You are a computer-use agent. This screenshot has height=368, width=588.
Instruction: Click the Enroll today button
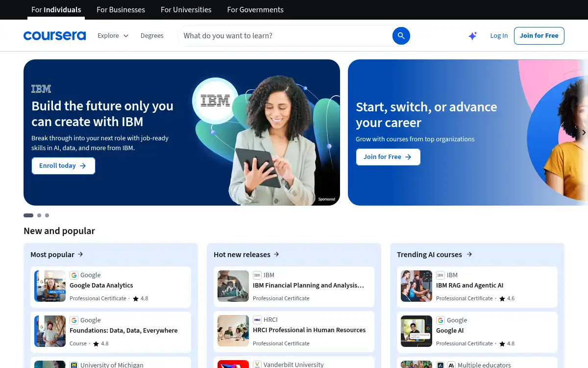[63, 166]
